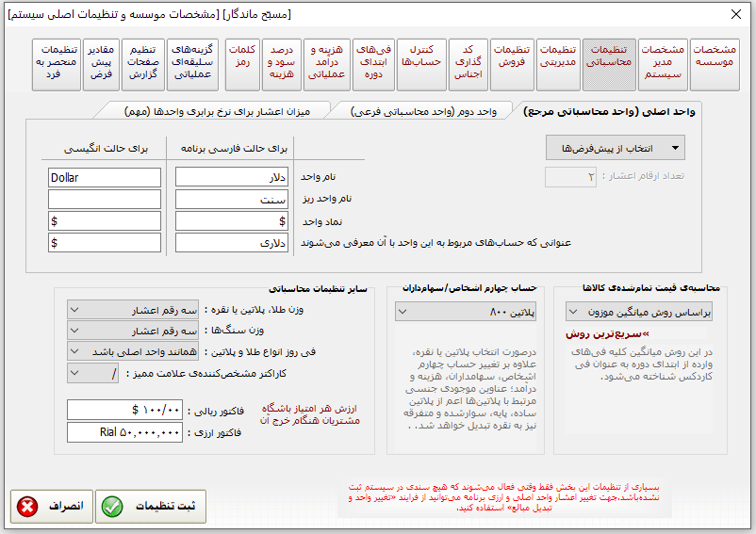Open the gold weight decimals dropdown
The width and height of the screenshot is (756, 534).
click(x=133, y=310)
